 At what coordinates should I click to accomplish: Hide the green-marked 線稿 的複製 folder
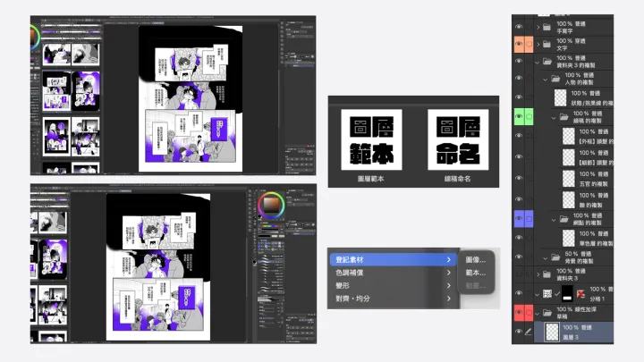[x=519, y=116]
